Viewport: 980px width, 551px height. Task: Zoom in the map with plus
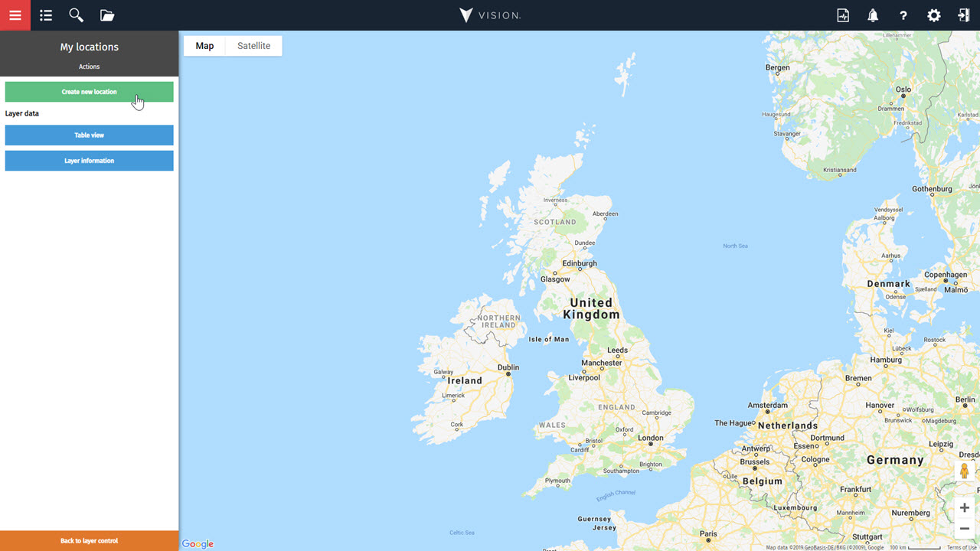pos(965,508)
